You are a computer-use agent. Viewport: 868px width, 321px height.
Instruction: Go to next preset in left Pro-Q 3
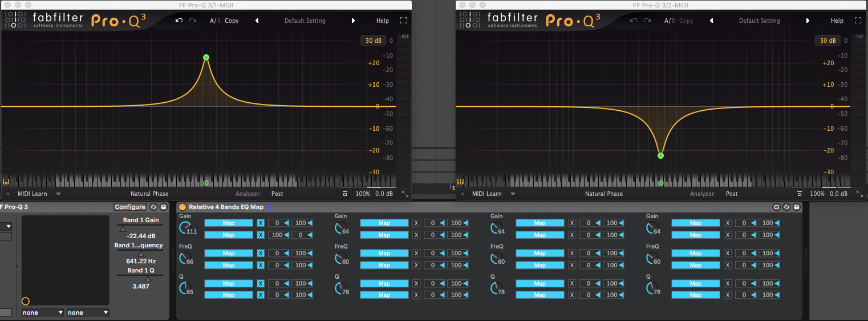pyautogui.click(x=353, y=21)
